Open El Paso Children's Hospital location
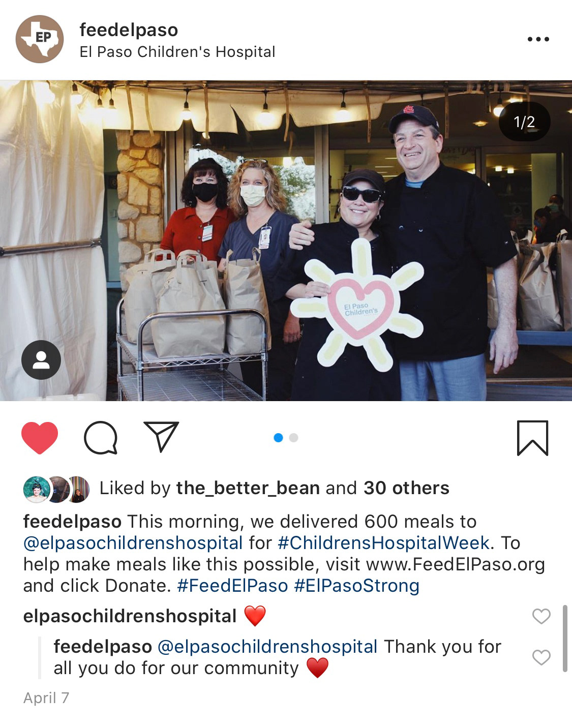This screenshot has width=572, height=728. (x=177, y=52)
